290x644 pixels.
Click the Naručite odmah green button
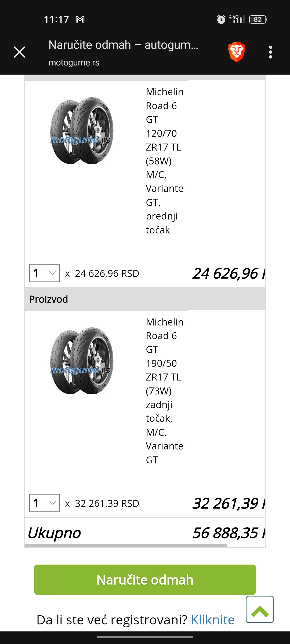click(145, 580)
